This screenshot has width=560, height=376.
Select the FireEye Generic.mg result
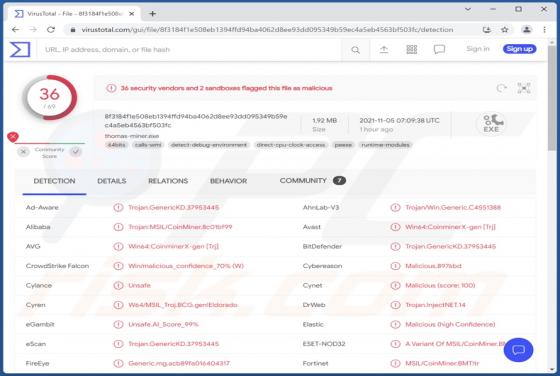179,364
